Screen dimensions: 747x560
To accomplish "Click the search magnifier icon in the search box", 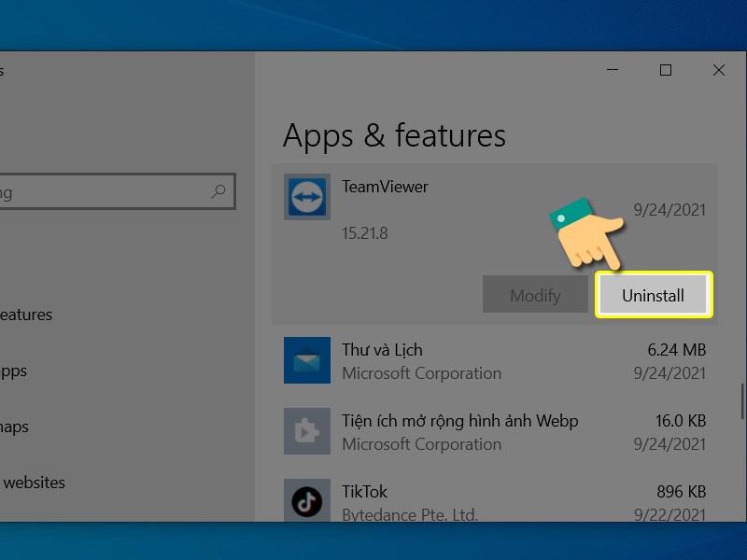I will click(218, 191).
